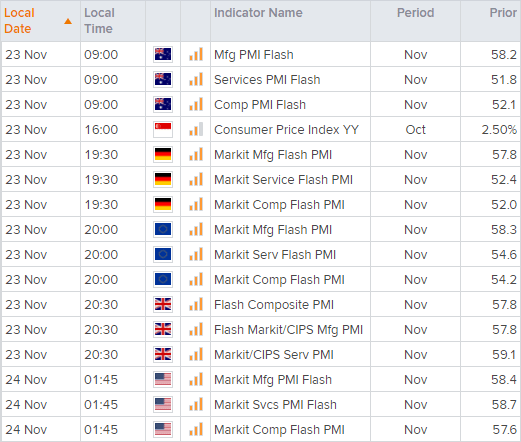Click importance bars icon for Markit Comp Flash PMI US

196,429
